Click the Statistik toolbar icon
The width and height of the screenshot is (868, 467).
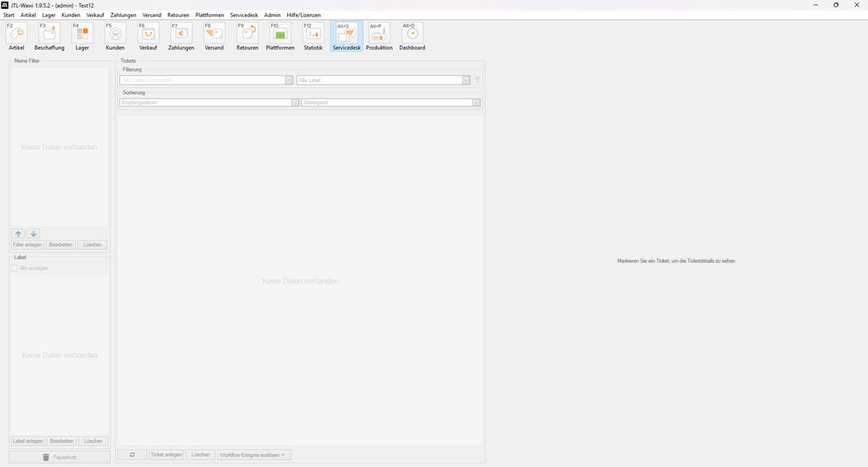click(312, 33)
